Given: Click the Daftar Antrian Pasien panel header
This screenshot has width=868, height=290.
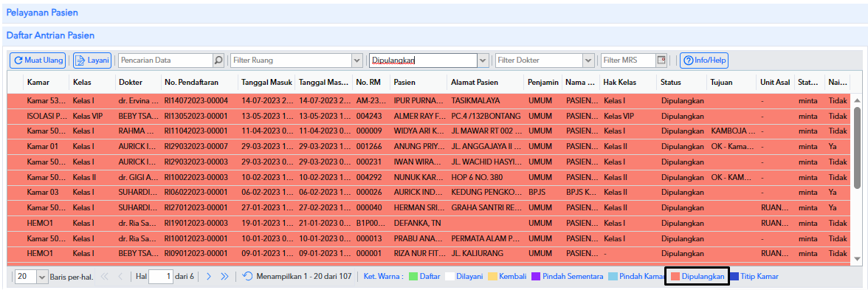Looking at the screenshot, I should pyautogui.click(x=434, y=35).
